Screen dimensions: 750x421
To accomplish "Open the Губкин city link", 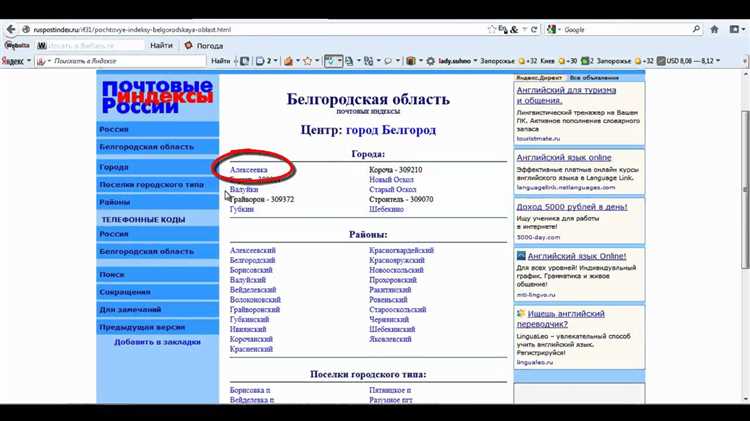I will point(242,209).
